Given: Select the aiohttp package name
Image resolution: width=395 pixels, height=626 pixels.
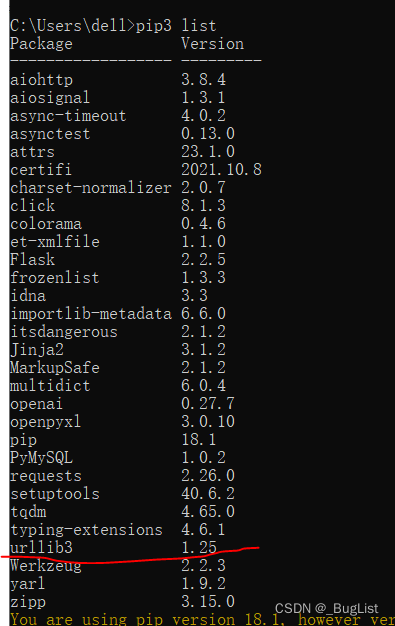Looking at the screenshot, I should [42, 80].
